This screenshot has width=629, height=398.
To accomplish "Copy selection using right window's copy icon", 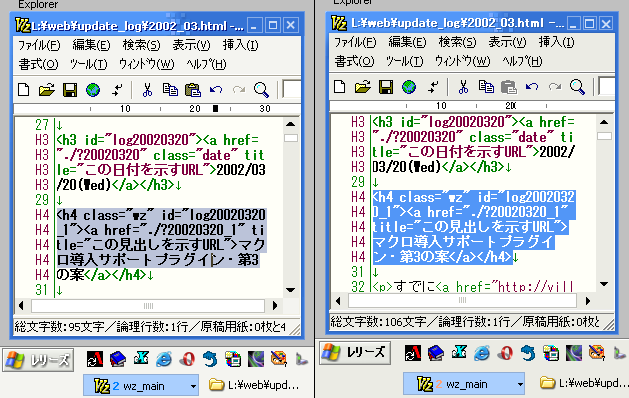I will [x=486, y=87].
